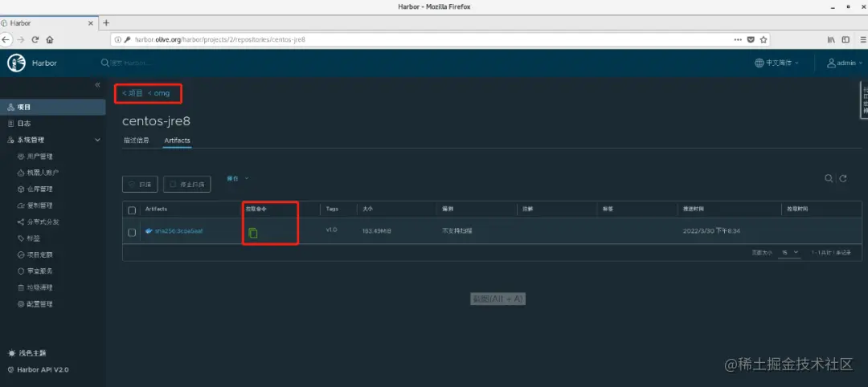868x387 pixels.
Task: Click 不支持扫描 vulnerability cell
Action: coord(457,230)
